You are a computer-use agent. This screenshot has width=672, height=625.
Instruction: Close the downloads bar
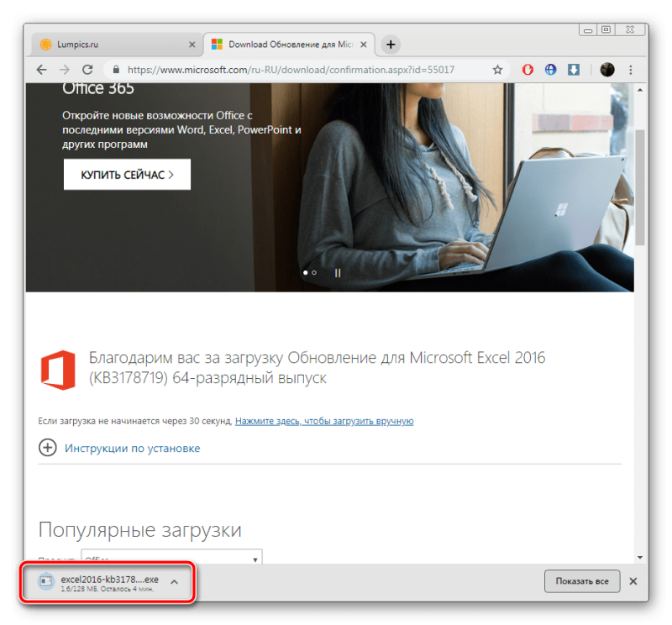coord(633,581)
